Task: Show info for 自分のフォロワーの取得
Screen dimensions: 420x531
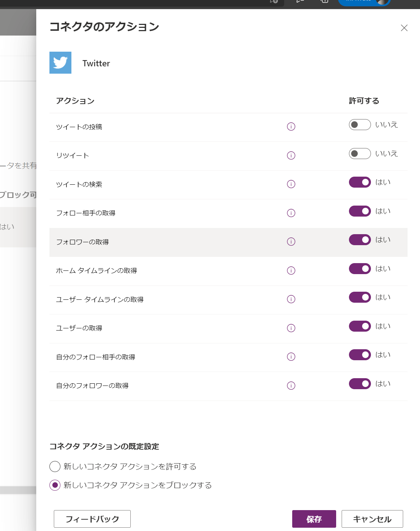Action: [291, 386]
